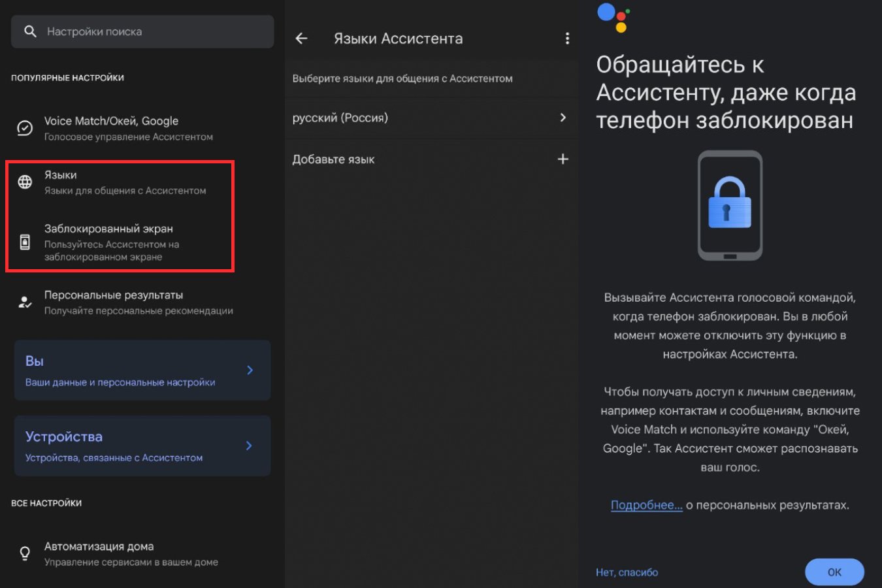
Task: Click into the Настройки поиска field
Action: click(x=142, y=31)
